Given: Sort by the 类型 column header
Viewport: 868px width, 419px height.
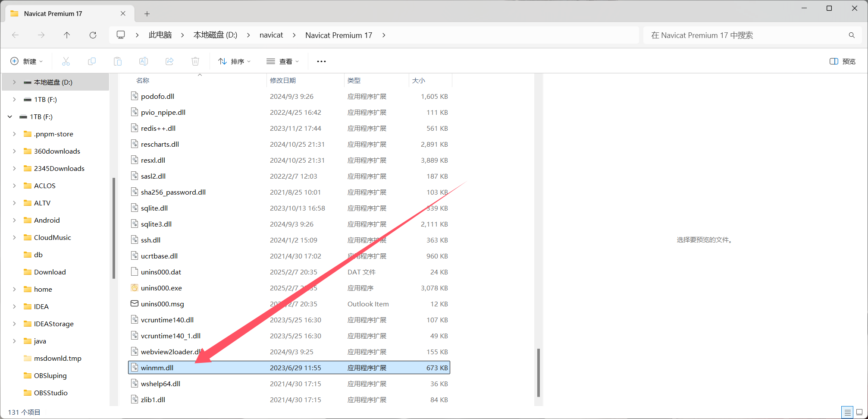Looking at the screenshot, I should [x=354, y=81].
